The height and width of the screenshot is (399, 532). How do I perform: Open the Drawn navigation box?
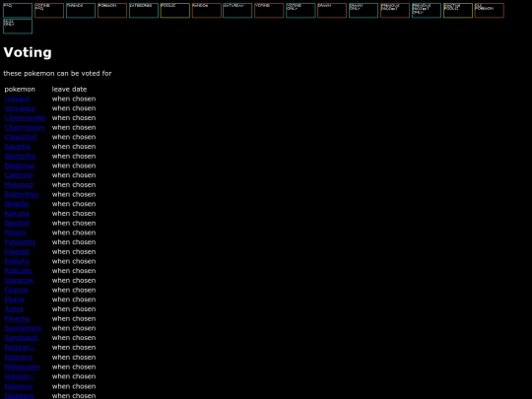point(332,11)
